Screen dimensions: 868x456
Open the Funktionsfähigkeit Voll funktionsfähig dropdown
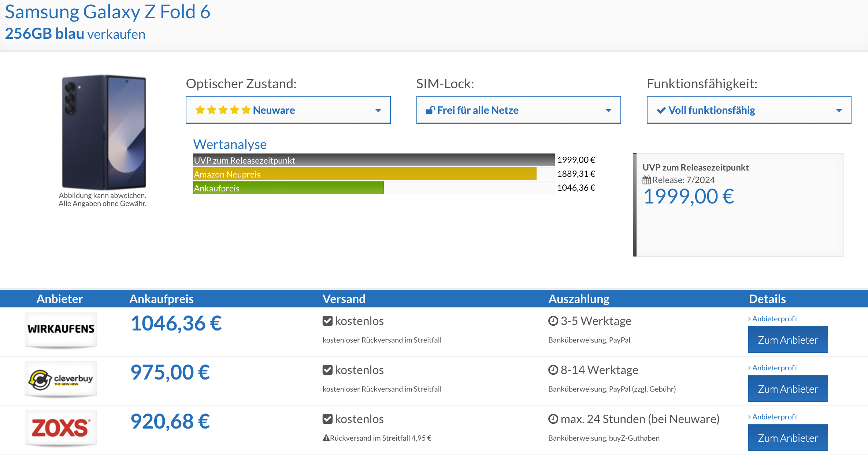pyautogui.click(x=749, y=110)
